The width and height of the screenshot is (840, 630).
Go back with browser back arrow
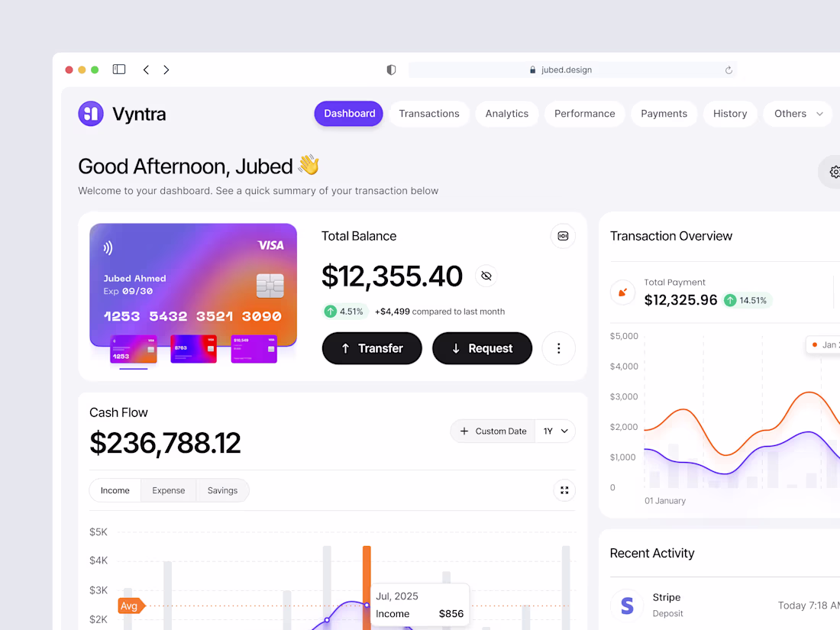tap(146, 69)
